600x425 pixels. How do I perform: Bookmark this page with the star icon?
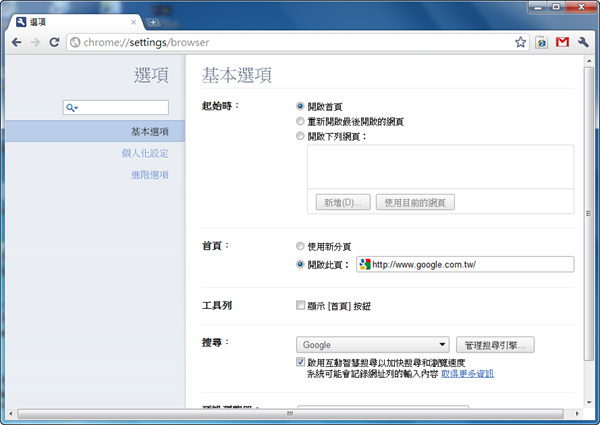[x=520, y=42]
